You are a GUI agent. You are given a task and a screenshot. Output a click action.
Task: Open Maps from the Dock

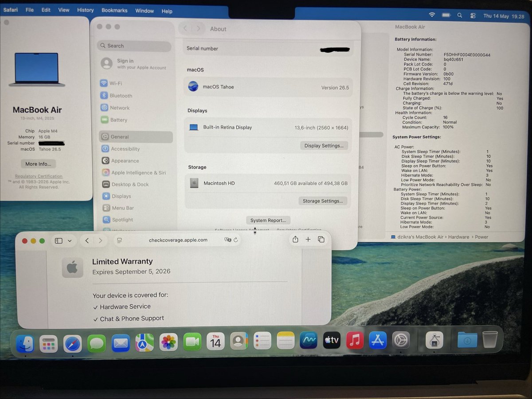(x=145, y=343)
